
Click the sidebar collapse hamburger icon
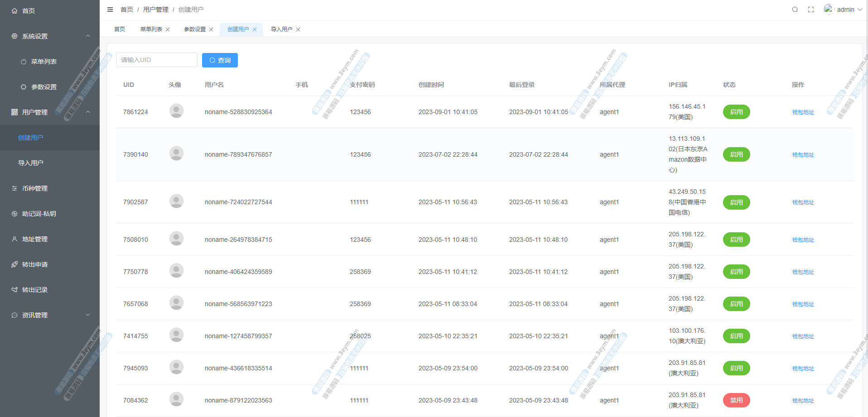coord(110,10)
